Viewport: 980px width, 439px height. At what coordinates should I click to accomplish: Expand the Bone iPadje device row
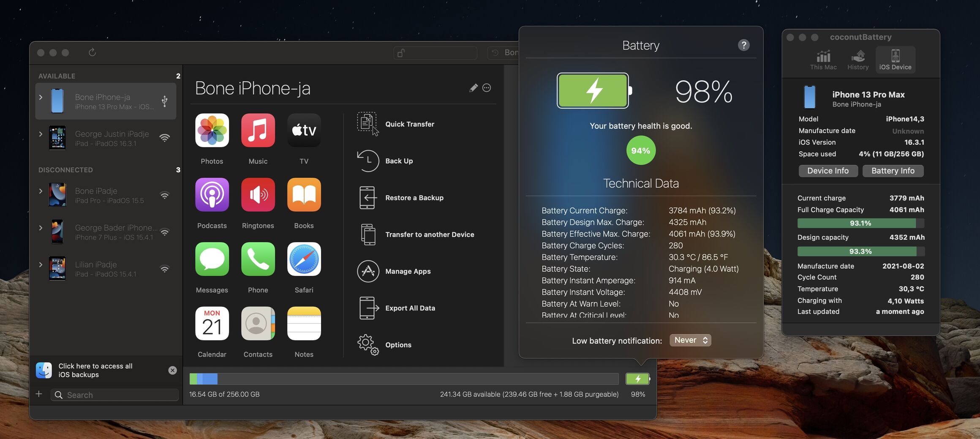(x=41, y=191)
